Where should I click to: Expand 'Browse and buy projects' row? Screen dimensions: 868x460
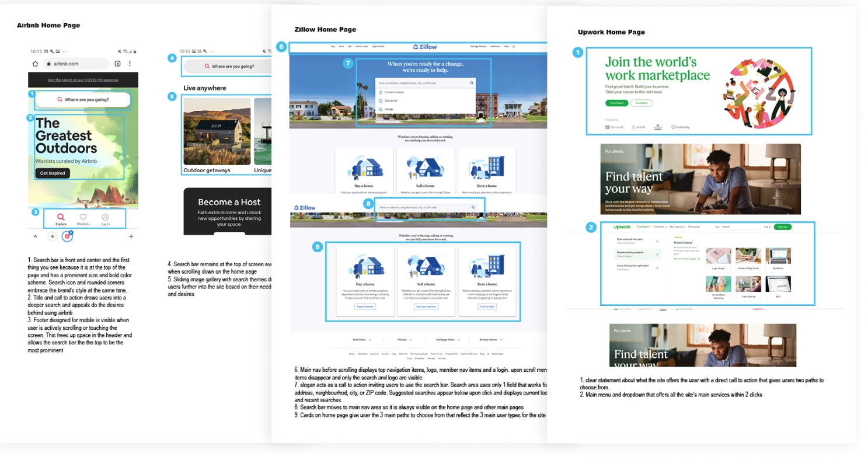tap(638, 255)
